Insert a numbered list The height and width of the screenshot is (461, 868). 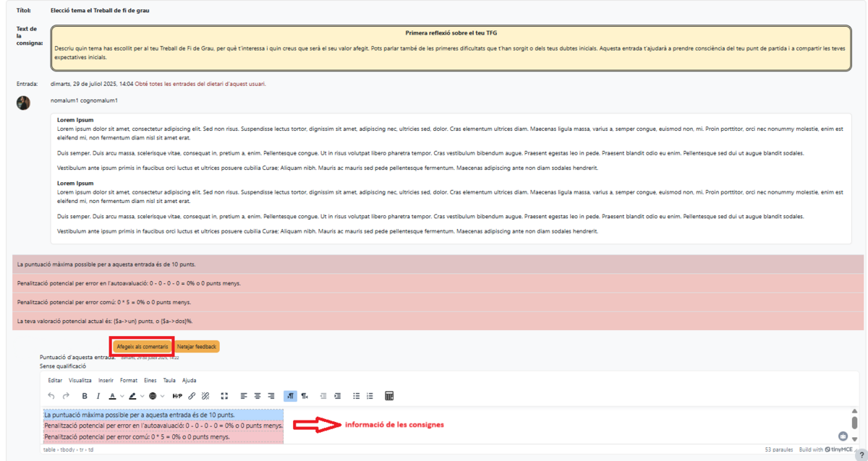[370, 396]
